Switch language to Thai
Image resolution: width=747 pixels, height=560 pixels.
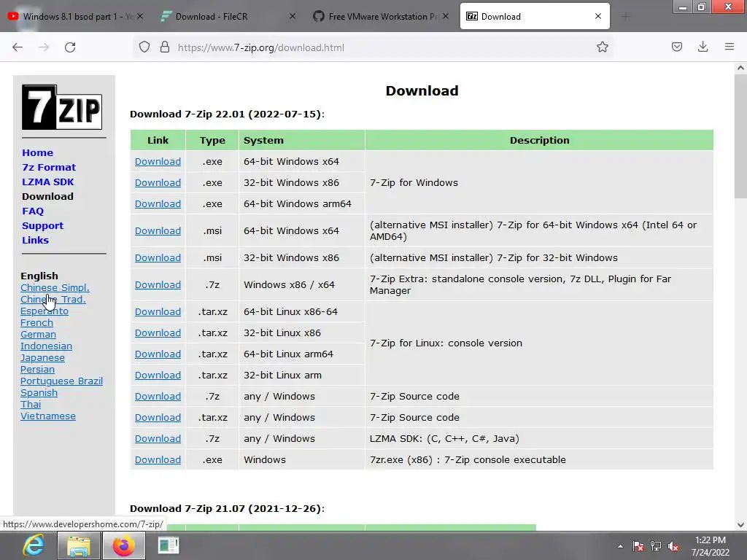click(31, 404)
